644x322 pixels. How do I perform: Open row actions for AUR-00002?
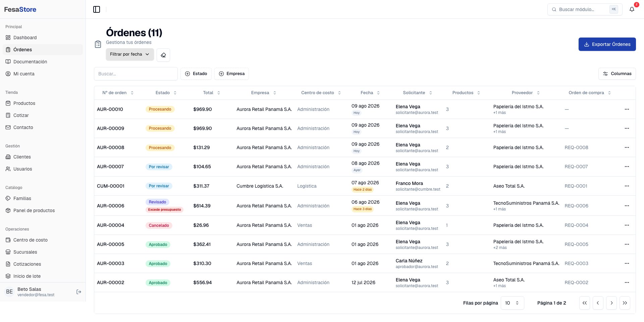[627, 282]
